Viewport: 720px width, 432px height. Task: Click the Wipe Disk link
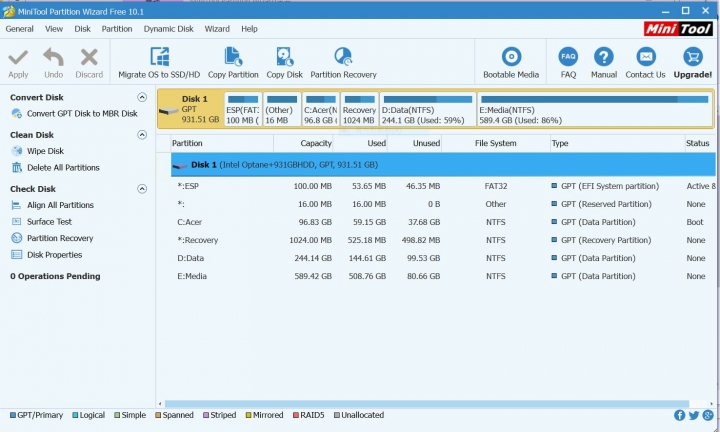45,151
